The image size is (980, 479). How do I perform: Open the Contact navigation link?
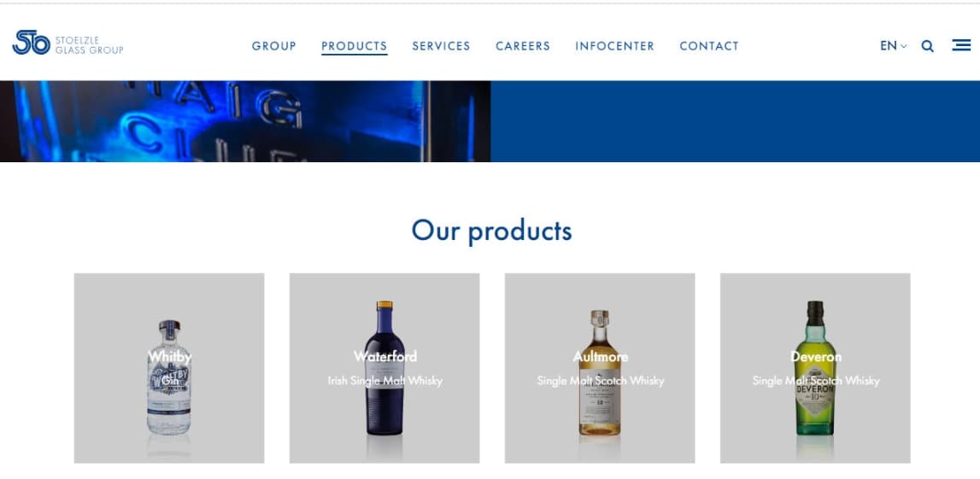coord(709,45)
